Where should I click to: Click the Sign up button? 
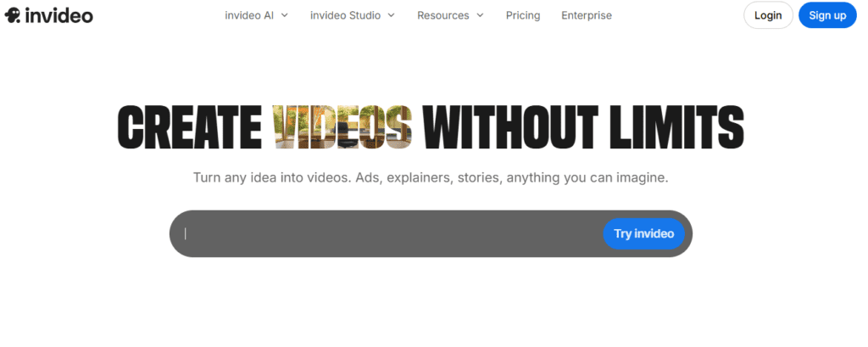coord(827,15)
